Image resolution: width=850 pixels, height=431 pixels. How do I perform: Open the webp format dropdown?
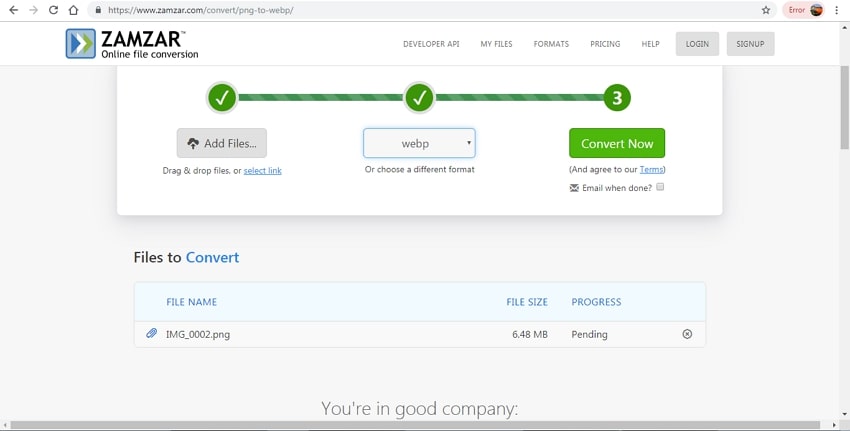pyautogui.click(x=419, y=143)
